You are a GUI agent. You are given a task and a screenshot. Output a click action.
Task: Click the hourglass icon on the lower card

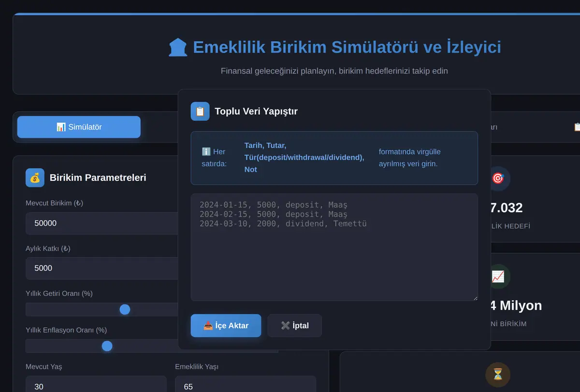[x=498, y=375]
